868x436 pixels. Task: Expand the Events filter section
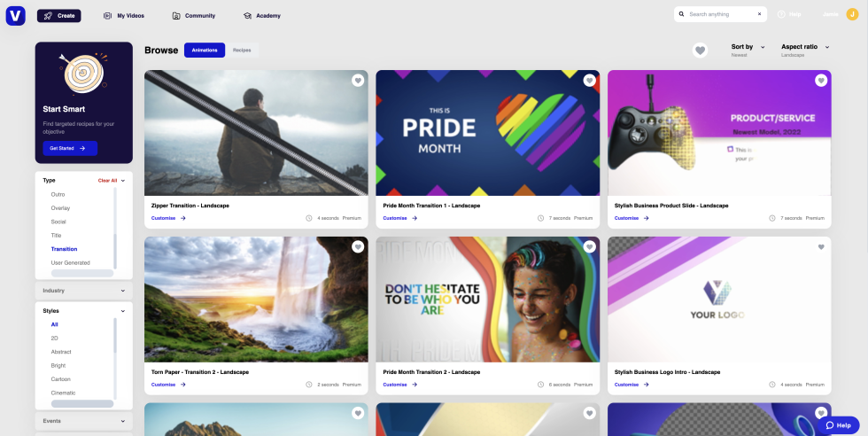(x=84, y=419)
